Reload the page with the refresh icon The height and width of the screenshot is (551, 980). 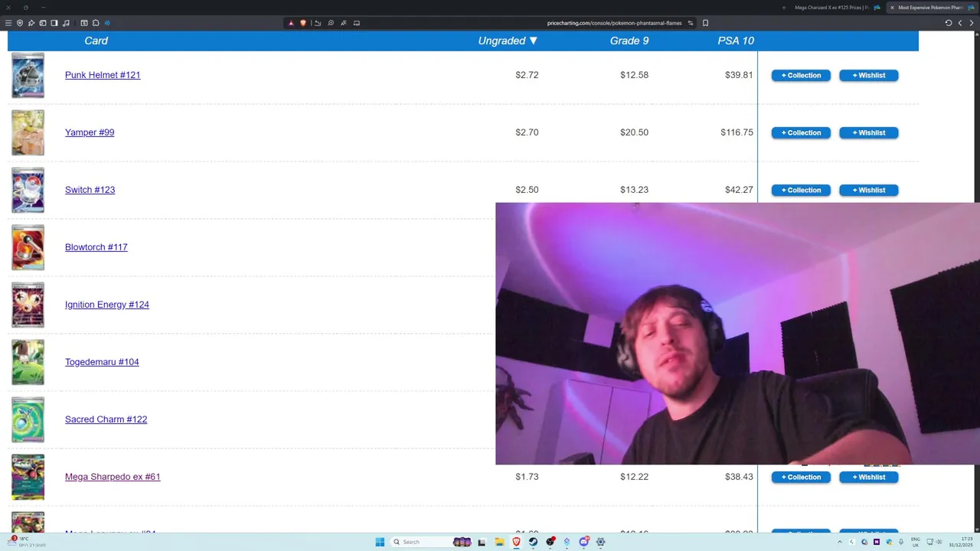949,23
